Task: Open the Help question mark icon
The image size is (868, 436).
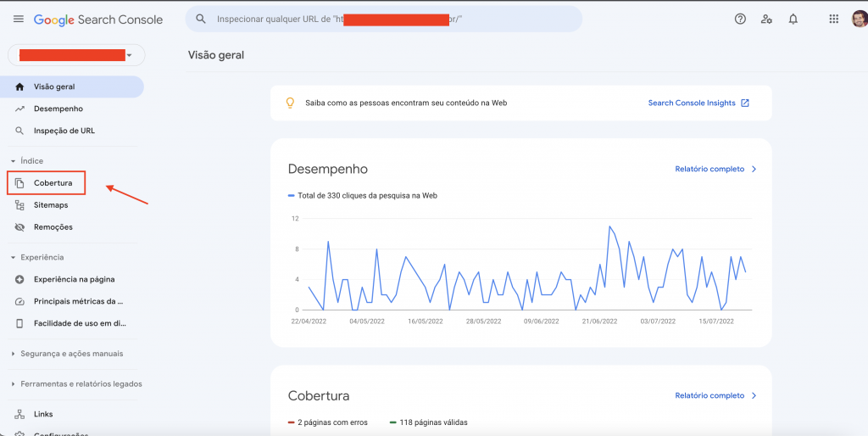Action: pyautogui.click(x=740, y=19)
